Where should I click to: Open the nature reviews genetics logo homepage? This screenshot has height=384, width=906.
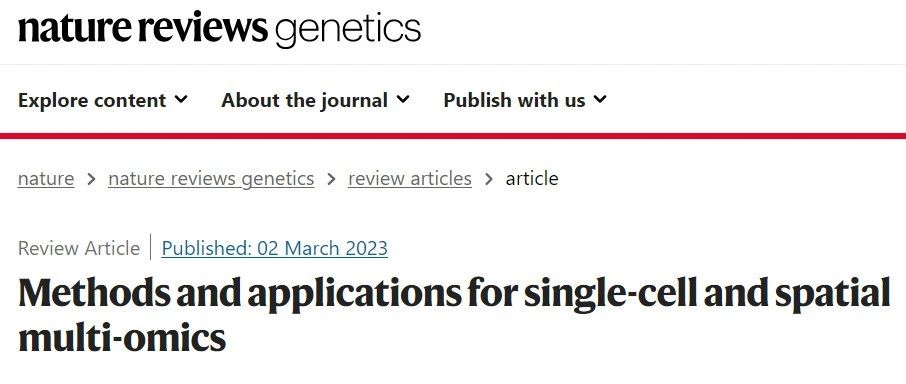pyautogui.click(x=219, y=28)
